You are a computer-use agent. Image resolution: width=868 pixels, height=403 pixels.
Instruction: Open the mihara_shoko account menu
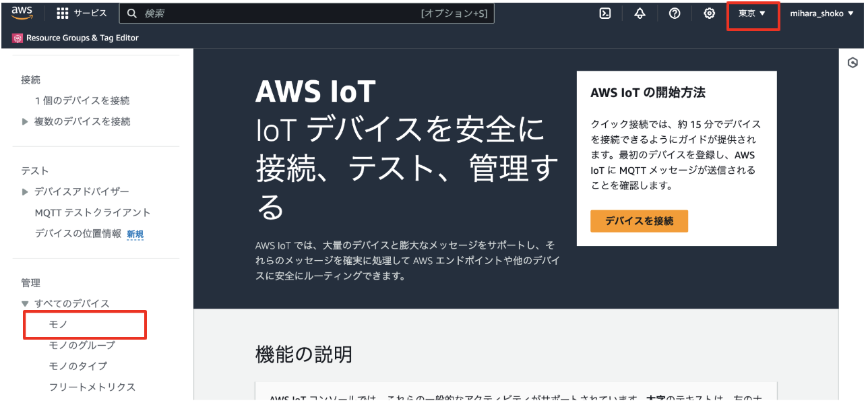(x=823, y=13)
